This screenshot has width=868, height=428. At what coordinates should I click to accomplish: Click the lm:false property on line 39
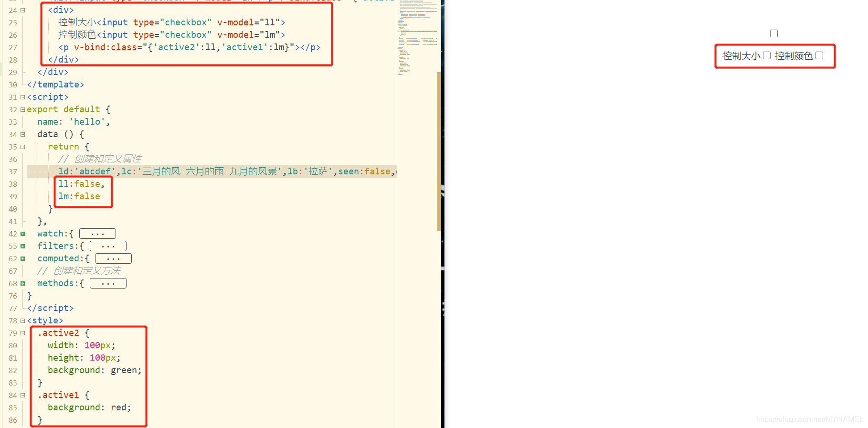(x=79, y=196)
